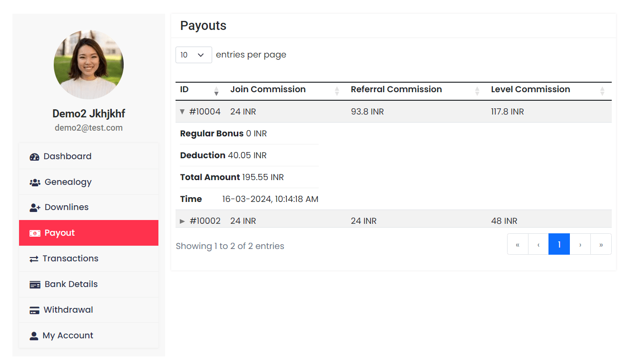Click the Referral Commission sort control
The height and width of the screenshot is (364, 636).
477,91
